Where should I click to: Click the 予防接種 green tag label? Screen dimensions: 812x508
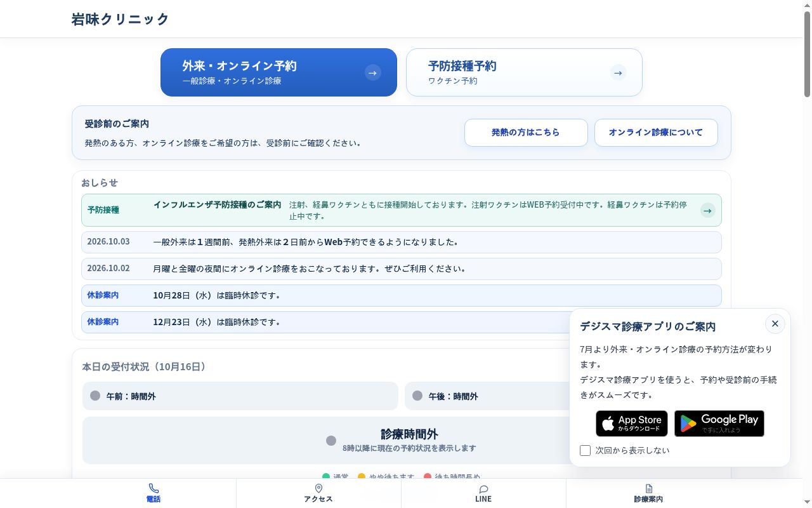[x=103, y=210]
